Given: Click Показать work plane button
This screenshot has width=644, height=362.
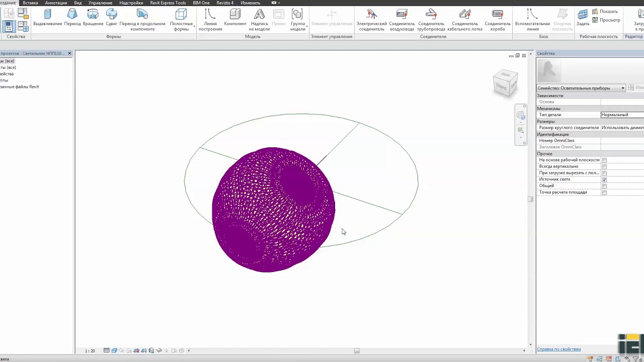Looking at the screenshot, I should 605,12.
